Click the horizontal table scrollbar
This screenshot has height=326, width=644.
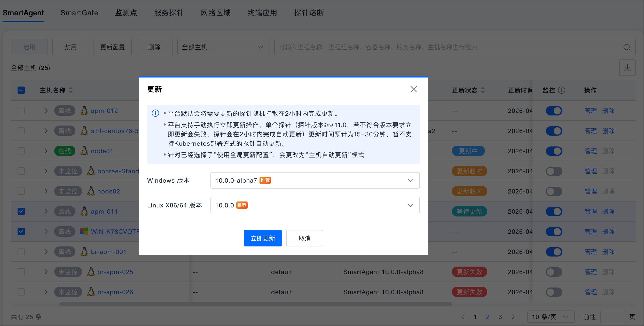256,304
